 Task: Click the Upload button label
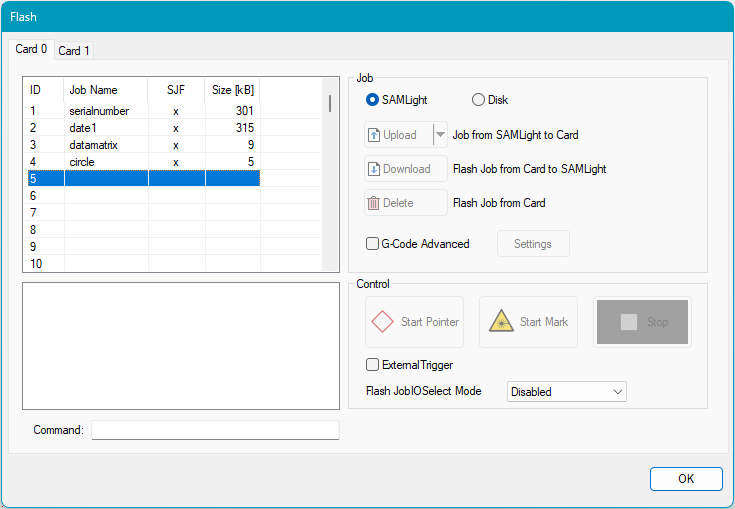(x=400, y=135)
